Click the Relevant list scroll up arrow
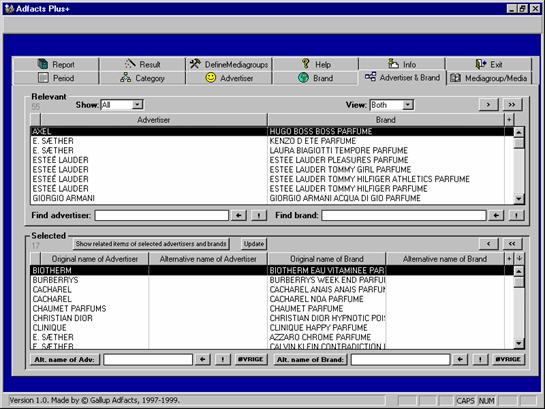This screenshot has width=545, height=409. pyautogui.click(x=519, y=132)
